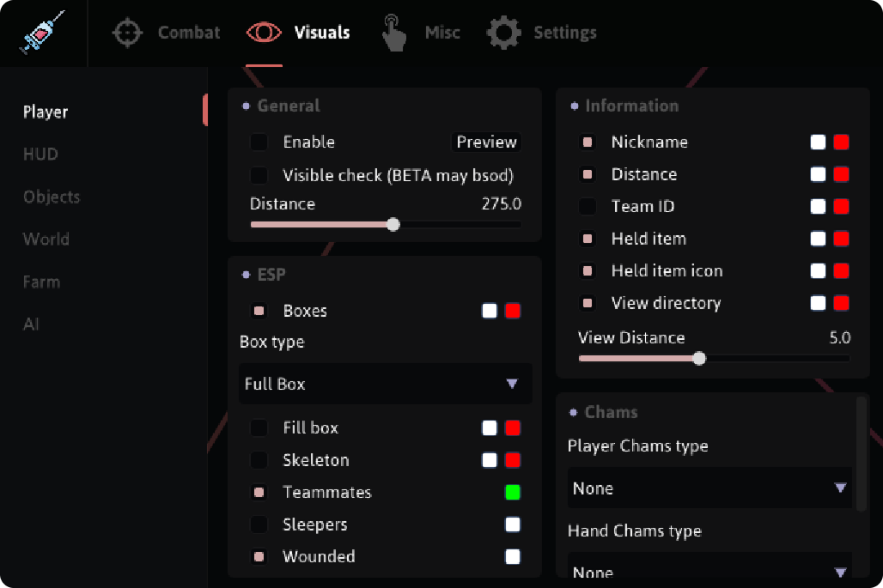The image size is (883, 588).
Task: Click the green color box for Teammates
Action: pos(513,492)
